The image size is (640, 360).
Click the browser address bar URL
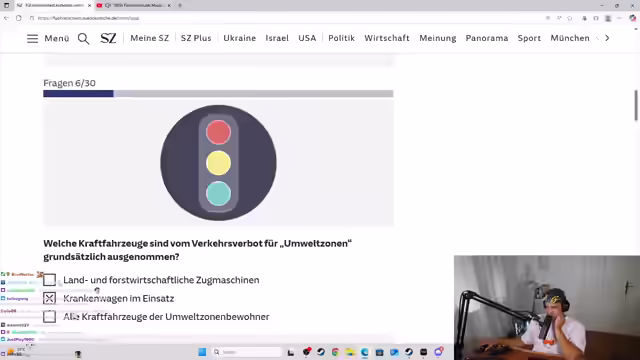pos(88,18)
